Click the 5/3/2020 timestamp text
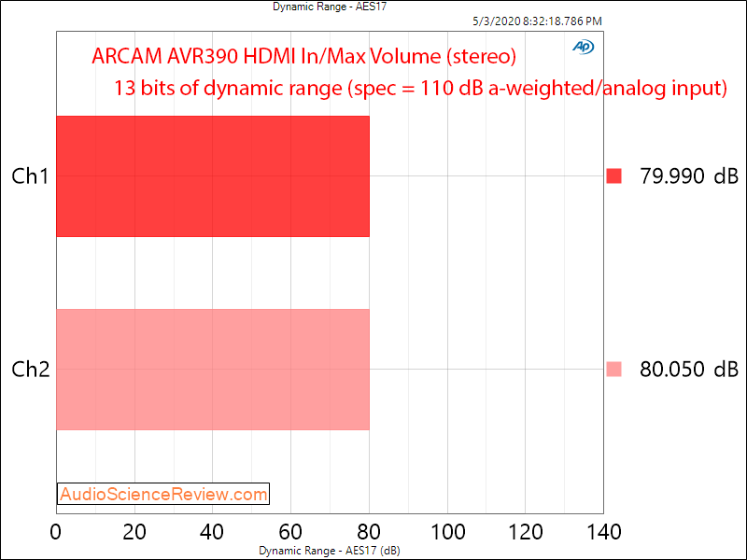The image size is (747, 560). click(x=537, y=21)
